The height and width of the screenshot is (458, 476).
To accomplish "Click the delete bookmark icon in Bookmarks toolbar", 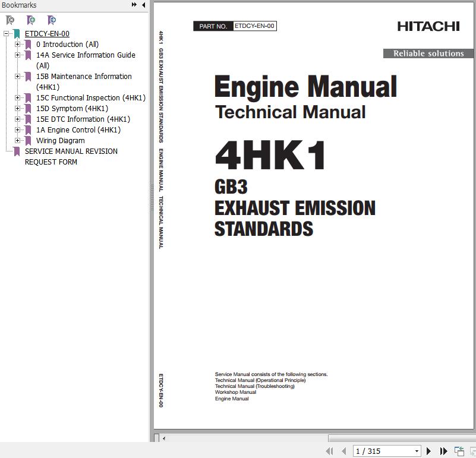I will [10, 20].
